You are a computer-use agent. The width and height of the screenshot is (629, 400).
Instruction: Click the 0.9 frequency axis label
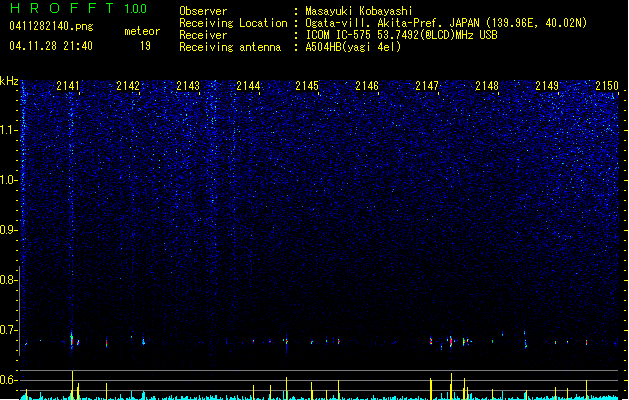click(9, 230)
